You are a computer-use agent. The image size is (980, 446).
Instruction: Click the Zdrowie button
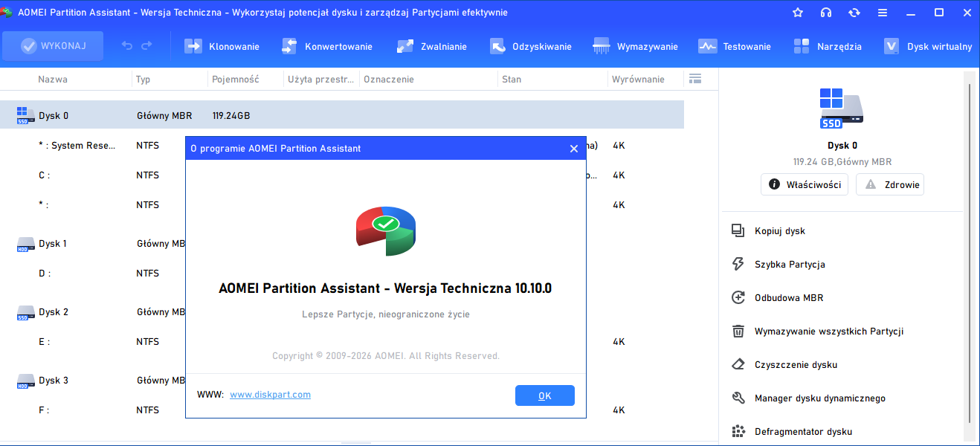pos(890,184)
